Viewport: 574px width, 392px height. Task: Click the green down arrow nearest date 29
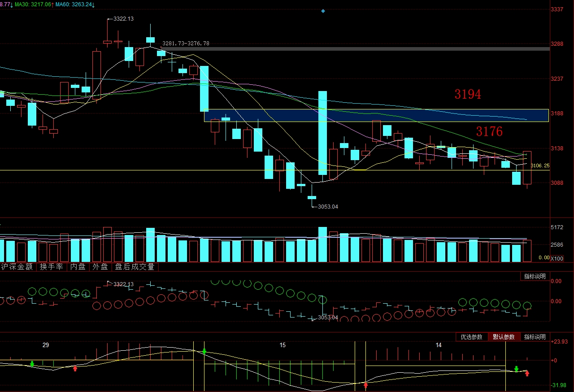(x=32, y=364)
